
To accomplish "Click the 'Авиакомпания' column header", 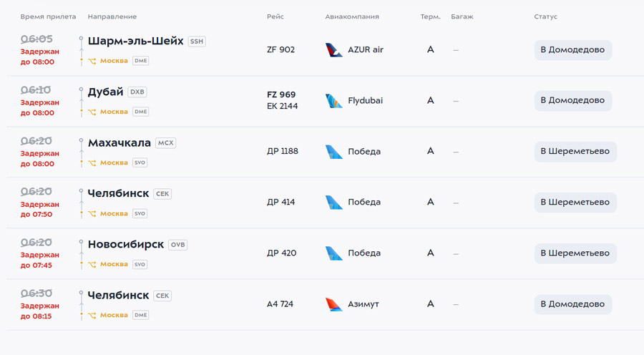I will [352, 16].
